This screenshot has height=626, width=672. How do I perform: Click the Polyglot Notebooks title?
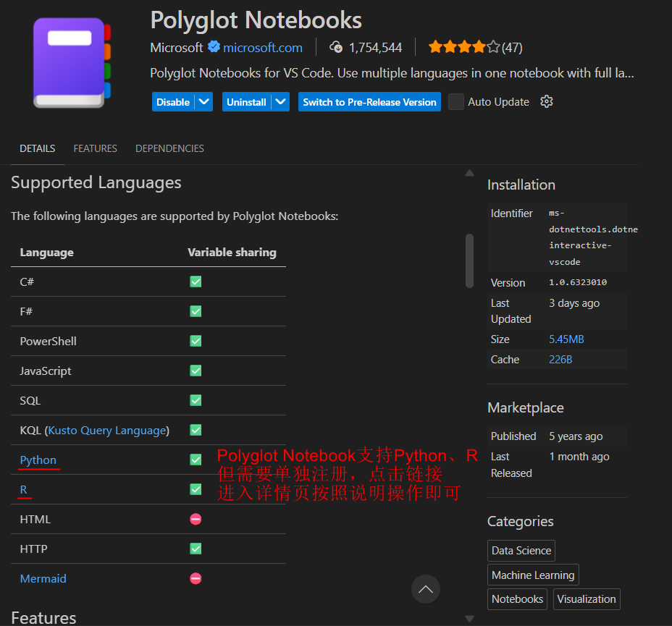256,20
